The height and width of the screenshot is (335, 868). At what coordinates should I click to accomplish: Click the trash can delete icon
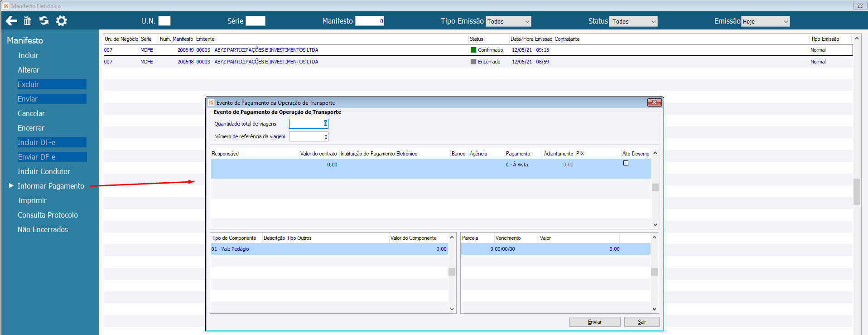[28, 21]
